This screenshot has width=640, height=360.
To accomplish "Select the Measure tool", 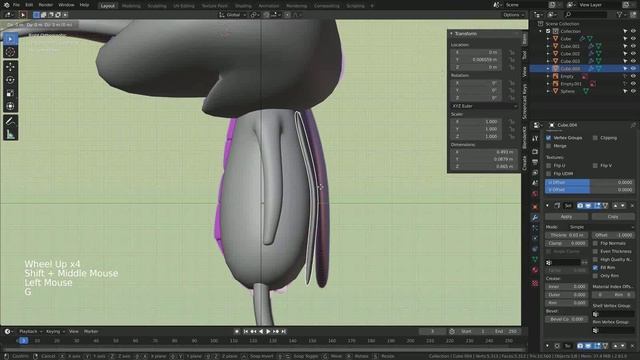I will point(11,134).
